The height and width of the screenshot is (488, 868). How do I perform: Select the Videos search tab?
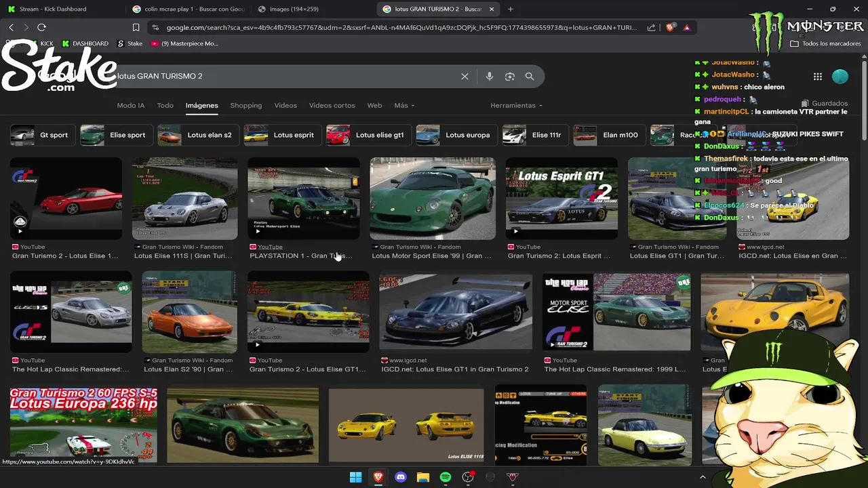285,105
